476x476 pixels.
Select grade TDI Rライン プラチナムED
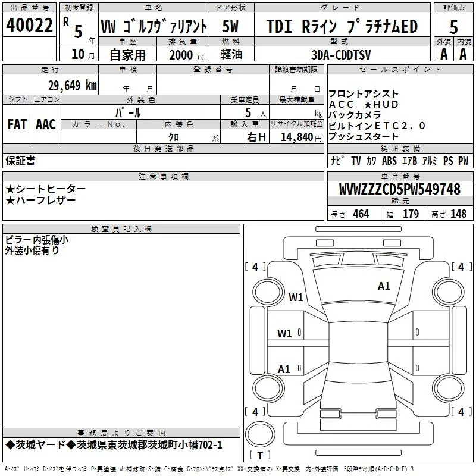342,26
